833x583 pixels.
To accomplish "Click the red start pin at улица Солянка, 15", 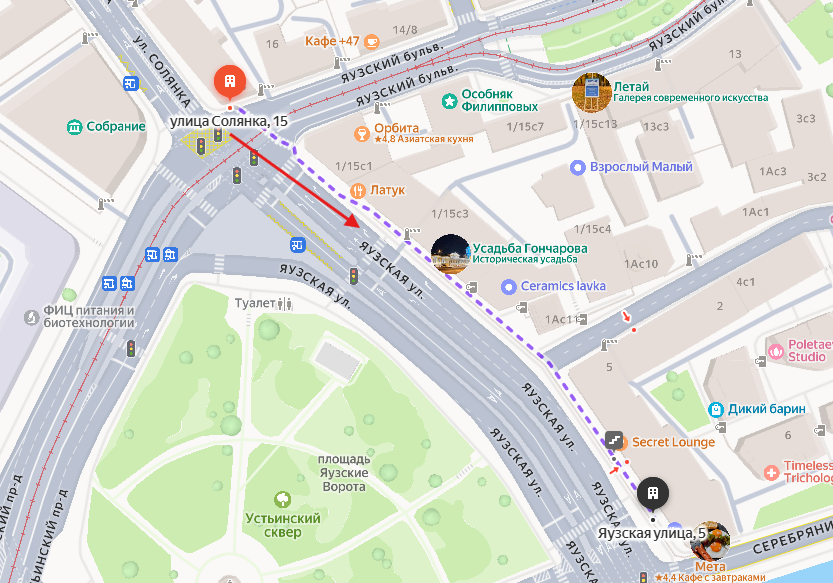I will tap(230, 81).
